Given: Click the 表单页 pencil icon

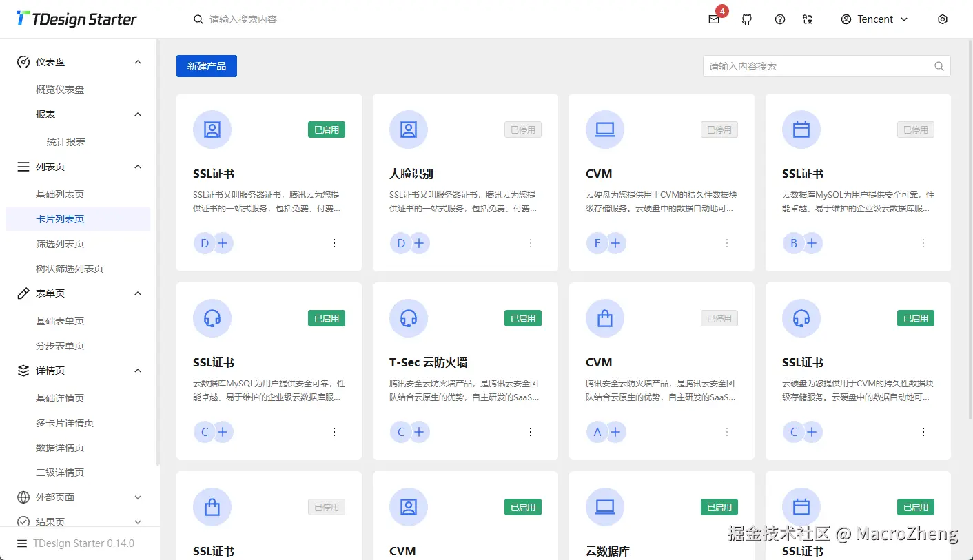Looking at the screenshot, I should (23, 293).
